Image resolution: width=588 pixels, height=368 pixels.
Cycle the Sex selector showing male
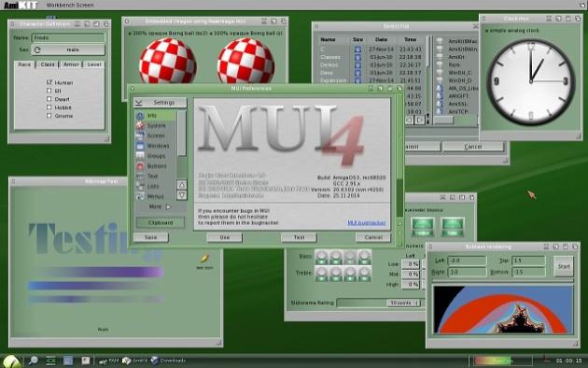[68, 50]
